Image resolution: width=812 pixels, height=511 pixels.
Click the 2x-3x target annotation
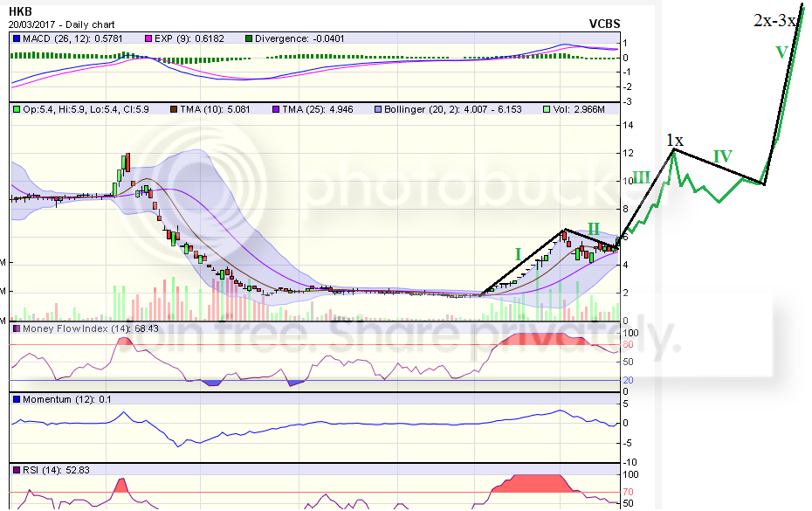tap(774, 20)
